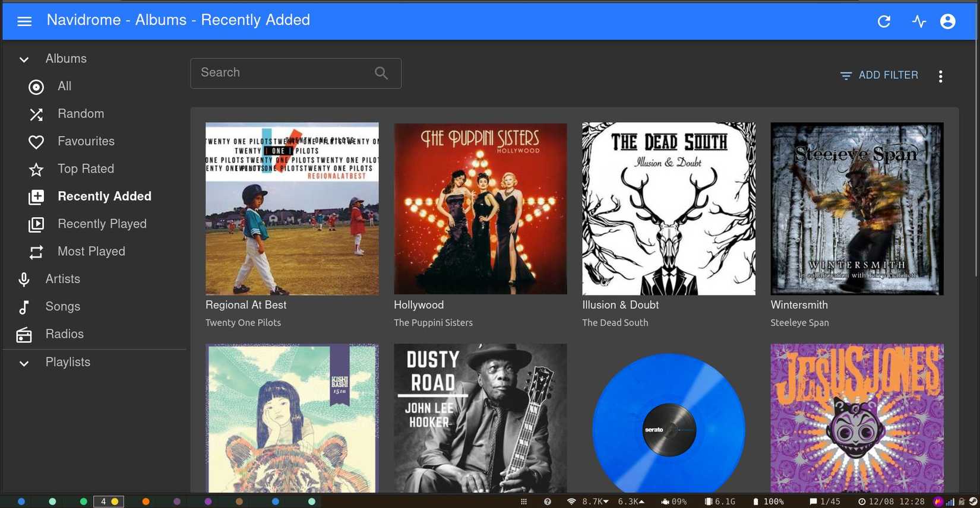Click the ADD FILTER button

[879, 75]
